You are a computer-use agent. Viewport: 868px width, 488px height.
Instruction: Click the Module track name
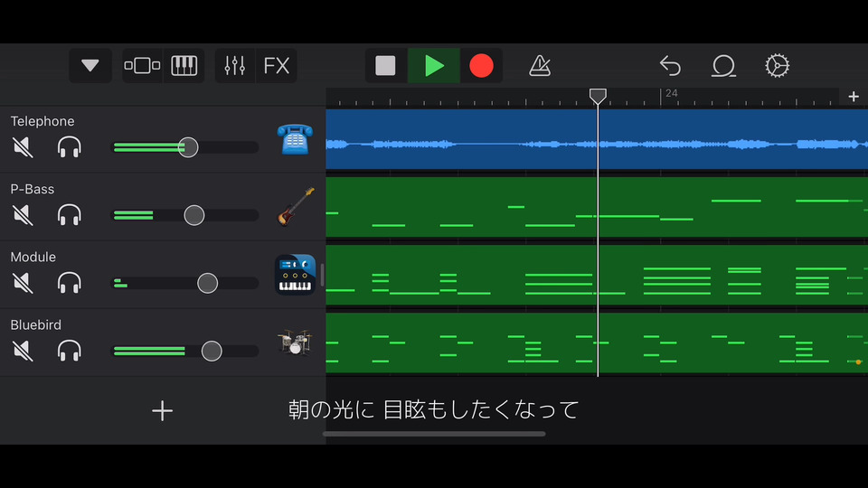(x=33, y=258)
